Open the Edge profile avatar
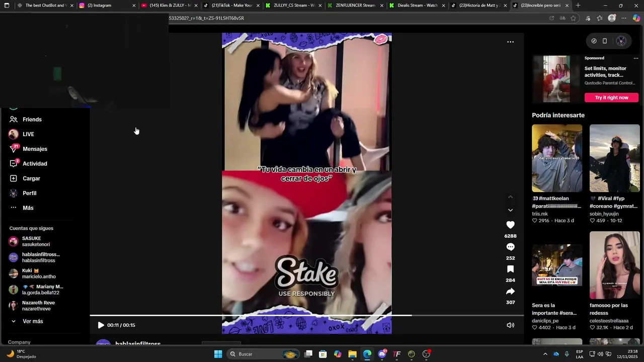This screenshot has height=362, width=644. click(x=612, y=18)
